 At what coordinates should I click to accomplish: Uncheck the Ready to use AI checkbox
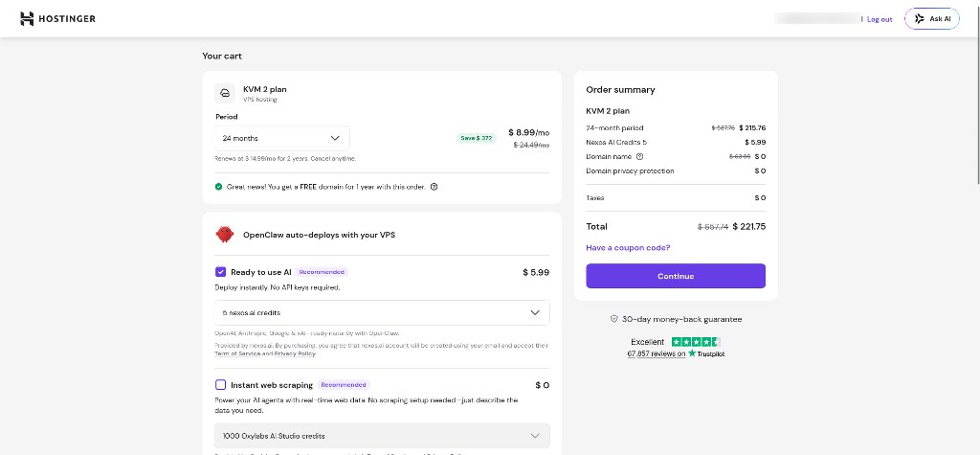221,272
